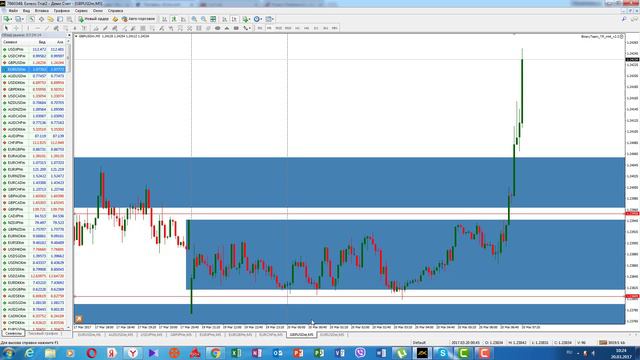
Task: Switch chart to line chart
Action: [x=183, y=19]
